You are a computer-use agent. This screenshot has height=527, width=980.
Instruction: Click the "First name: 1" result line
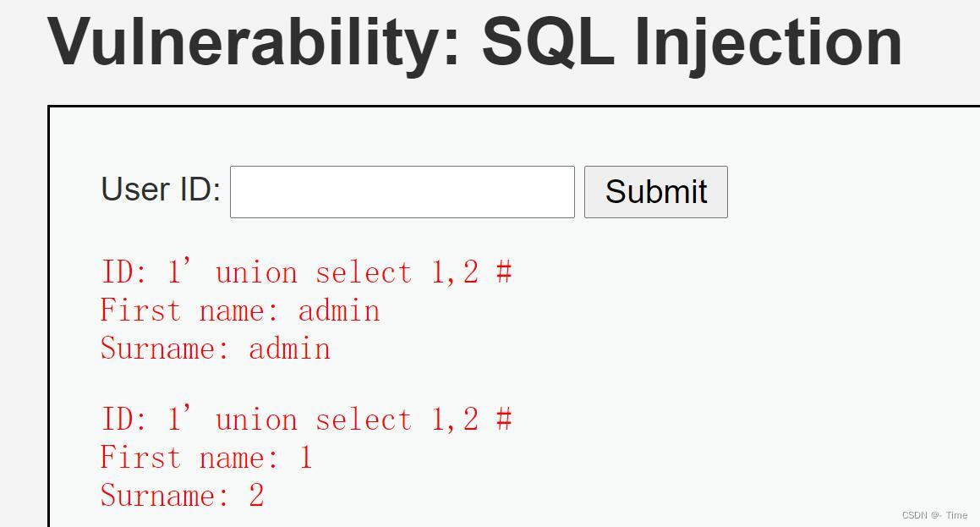(x=206, y=458)
